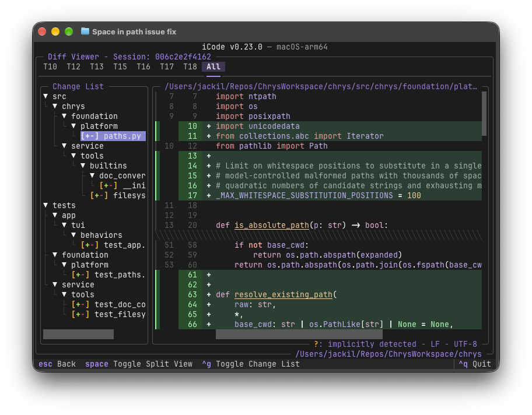
Task: Collapse the tests folder
Action: coord(46,205)
